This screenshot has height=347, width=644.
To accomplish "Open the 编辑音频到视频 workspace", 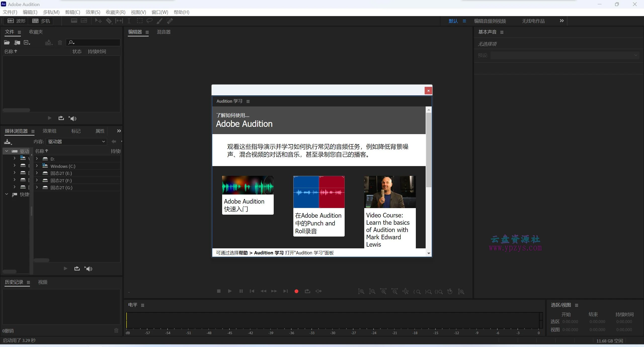I will click(490, 21).
